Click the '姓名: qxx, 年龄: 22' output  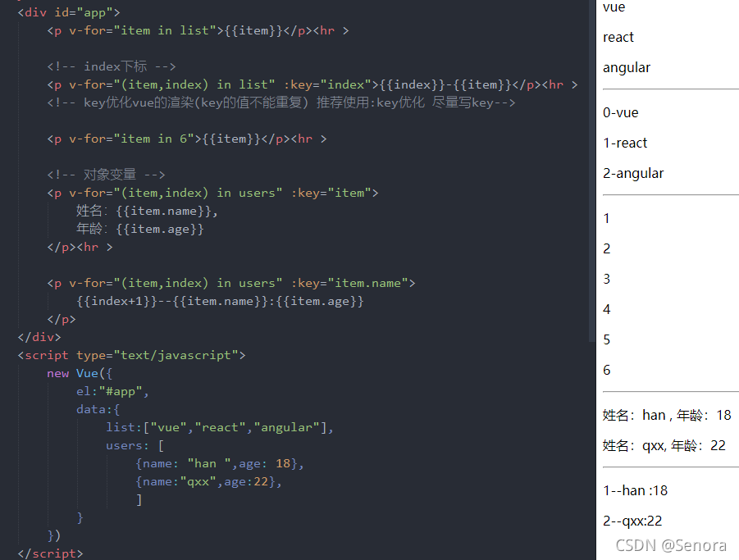point(664,445)
